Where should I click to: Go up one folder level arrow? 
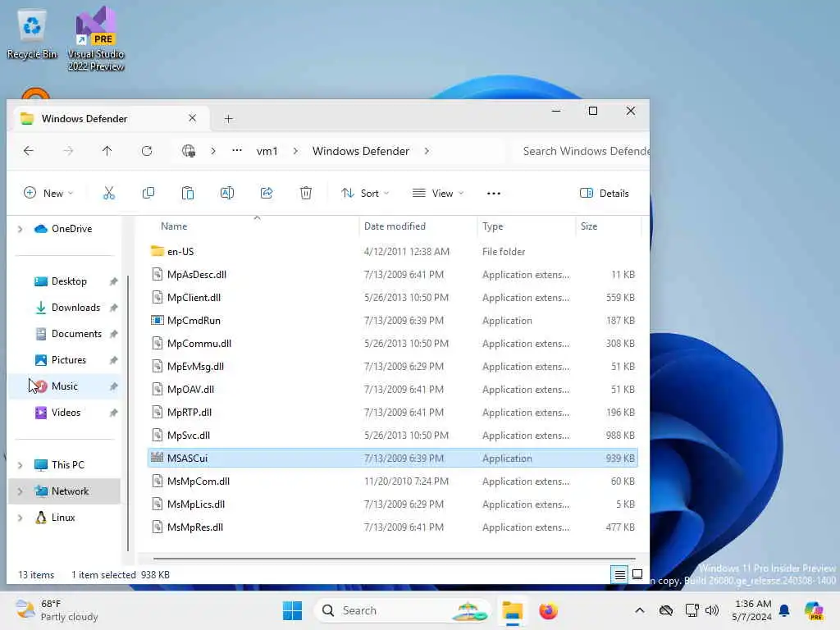(107, 151)
